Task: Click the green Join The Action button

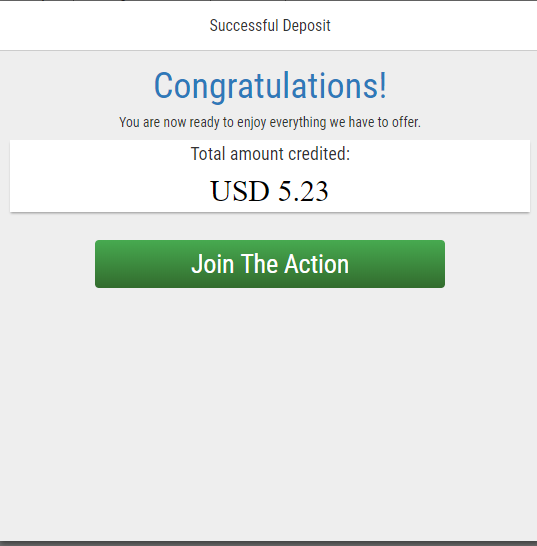Action: (270, 264)
